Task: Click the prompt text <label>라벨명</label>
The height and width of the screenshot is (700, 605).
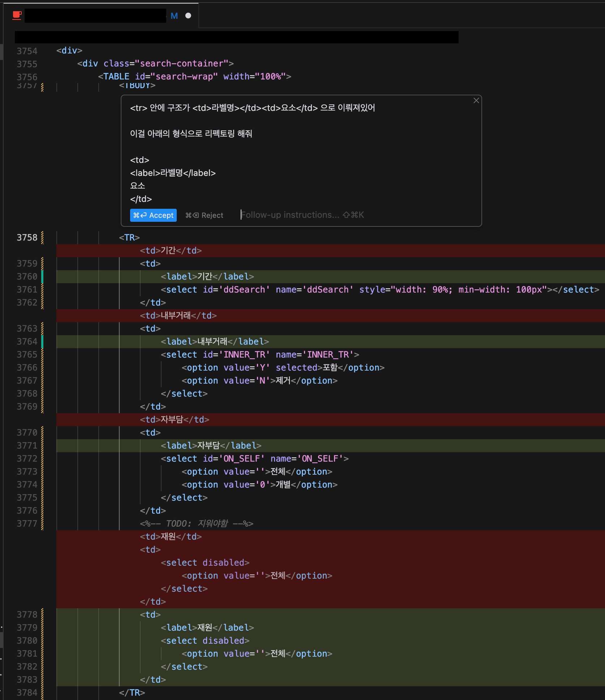Action: click(x=173, y=173)
